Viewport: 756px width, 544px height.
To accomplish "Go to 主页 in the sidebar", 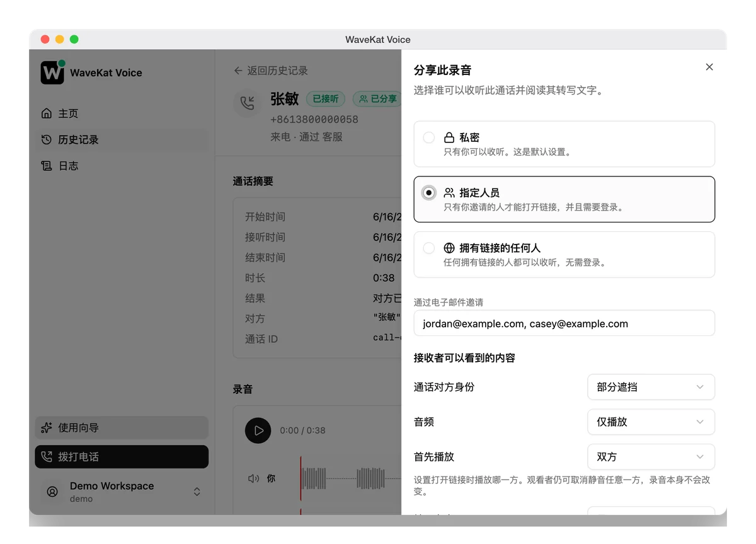I will coord(122,113).
